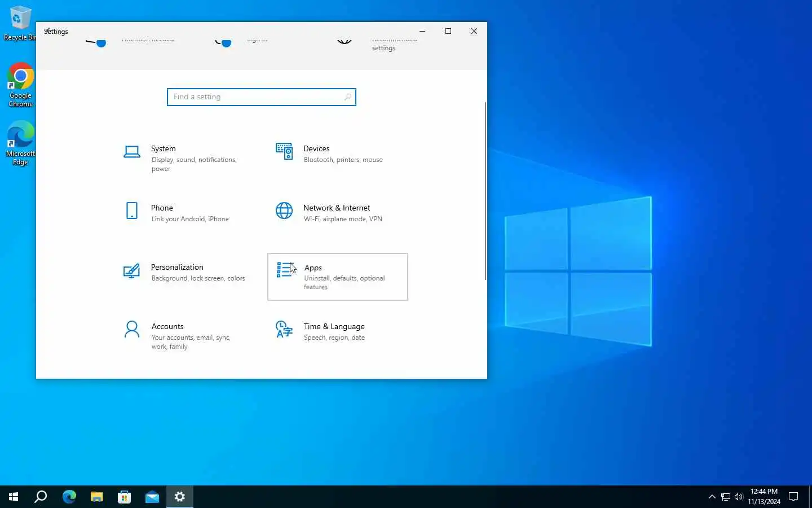812x508 pixels.
Task: Click the magnifier icon in the search box
Action: (x=348, y=97)
